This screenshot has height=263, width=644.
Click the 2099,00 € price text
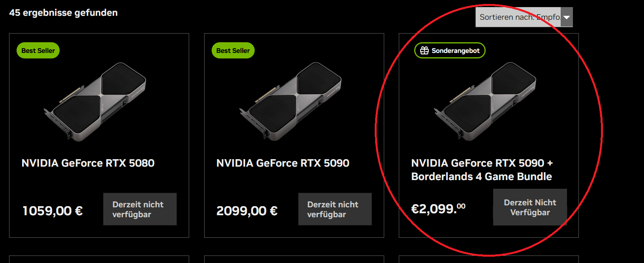pos(247,211)
